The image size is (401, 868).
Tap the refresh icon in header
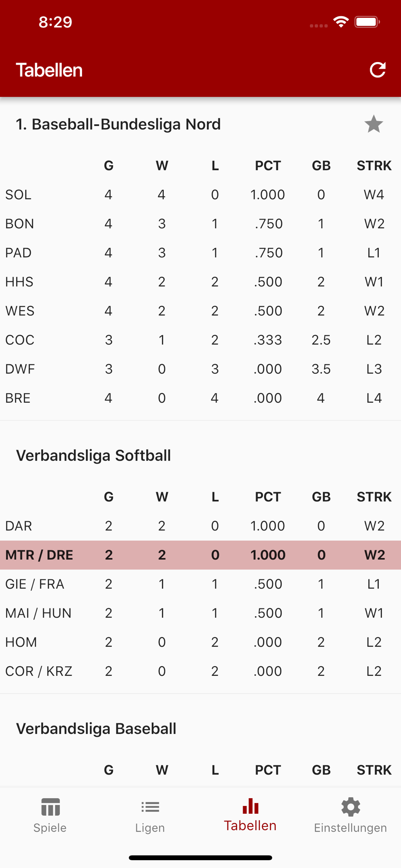pos(377,70)
